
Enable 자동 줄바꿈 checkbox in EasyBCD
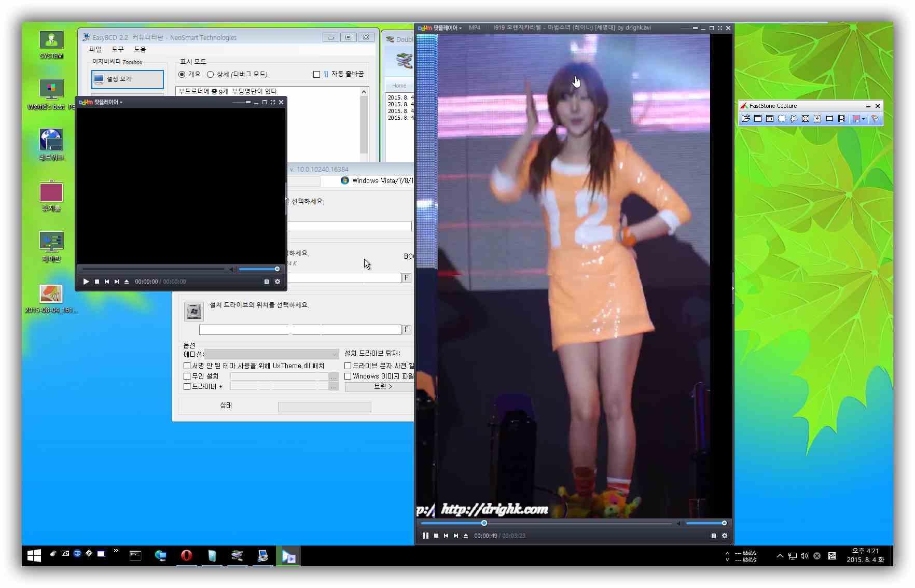(x=316, y=74)
